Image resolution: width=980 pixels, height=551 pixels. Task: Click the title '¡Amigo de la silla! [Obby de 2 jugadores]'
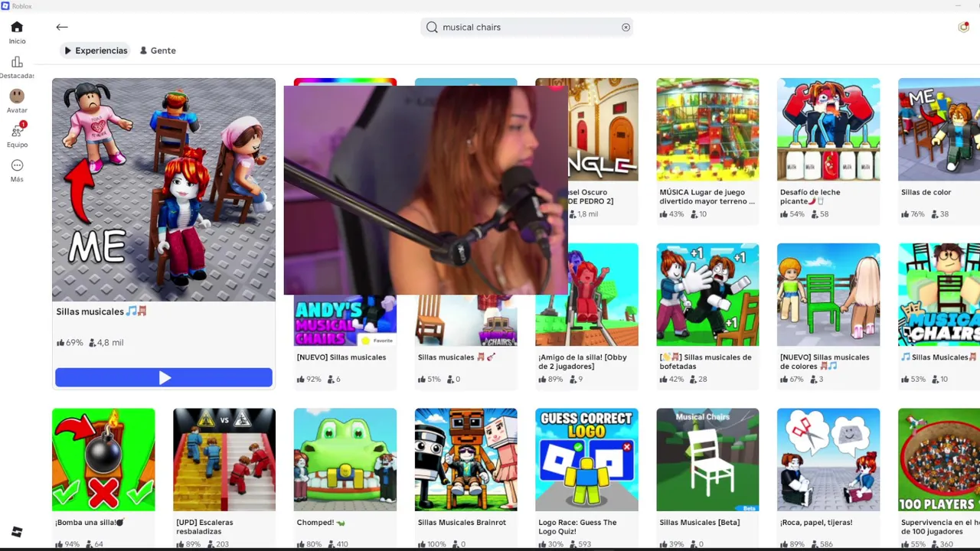582,362
